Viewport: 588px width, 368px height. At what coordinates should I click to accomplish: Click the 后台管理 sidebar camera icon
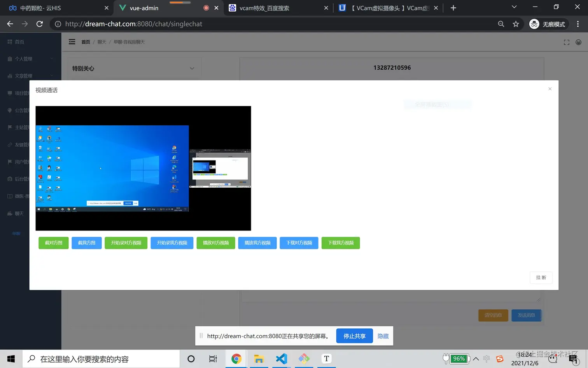point(10,179)
